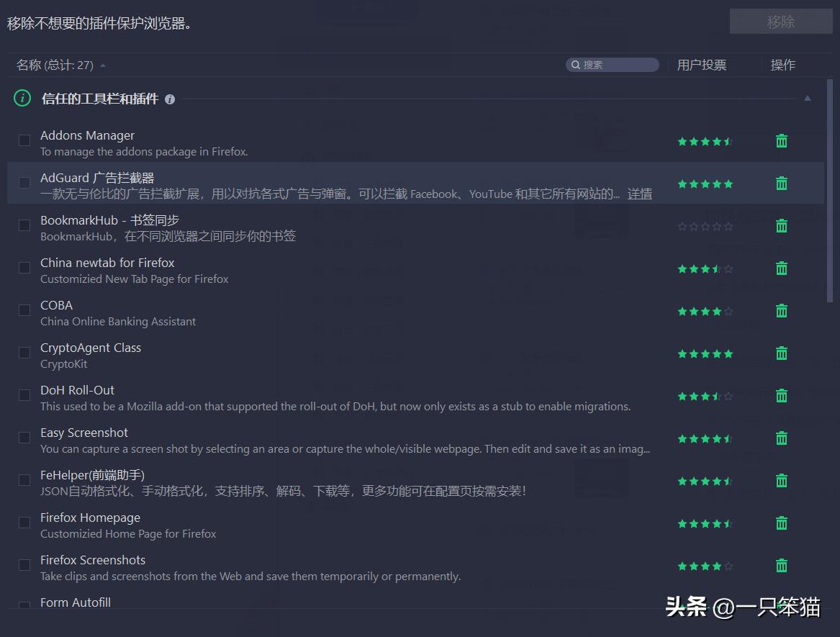840x637 pixels.
Task: Tick the AdGuard 广告拦截器 checkbox
Action: click(x=24, y=183)
